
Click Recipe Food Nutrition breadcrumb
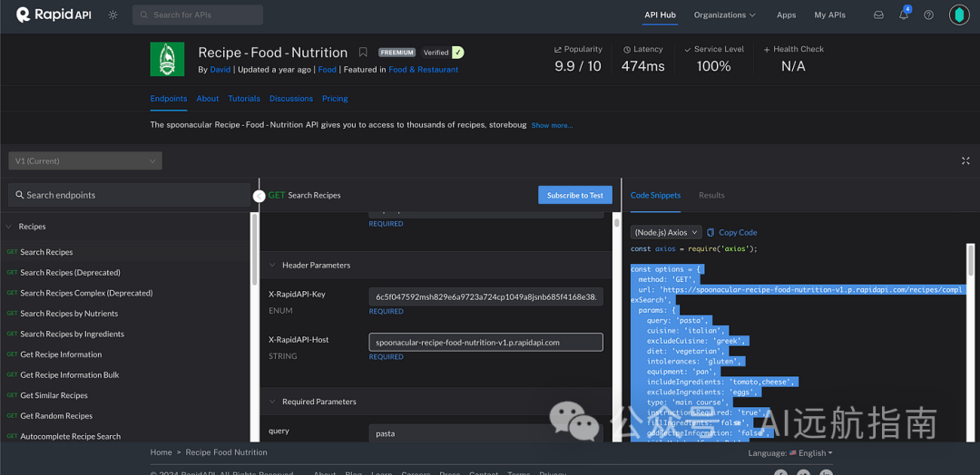[226, 452]
